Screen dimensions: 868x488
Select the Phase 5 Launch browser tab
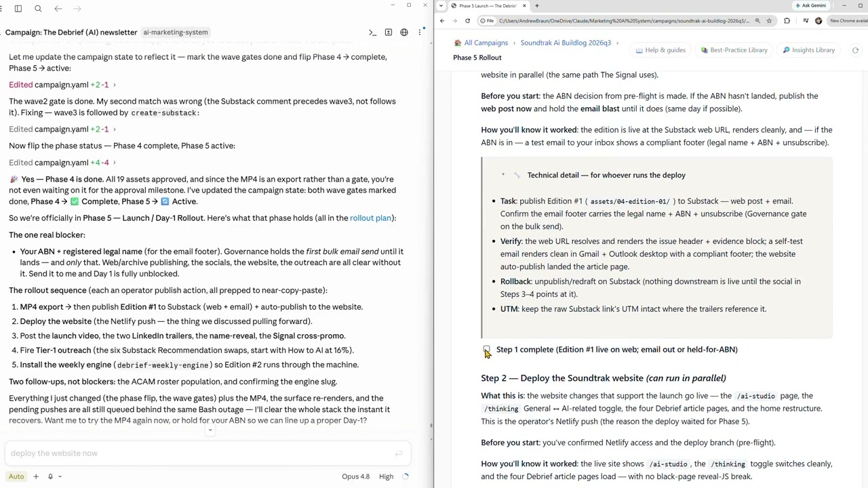pyautogui.click(x=488, y=6)
